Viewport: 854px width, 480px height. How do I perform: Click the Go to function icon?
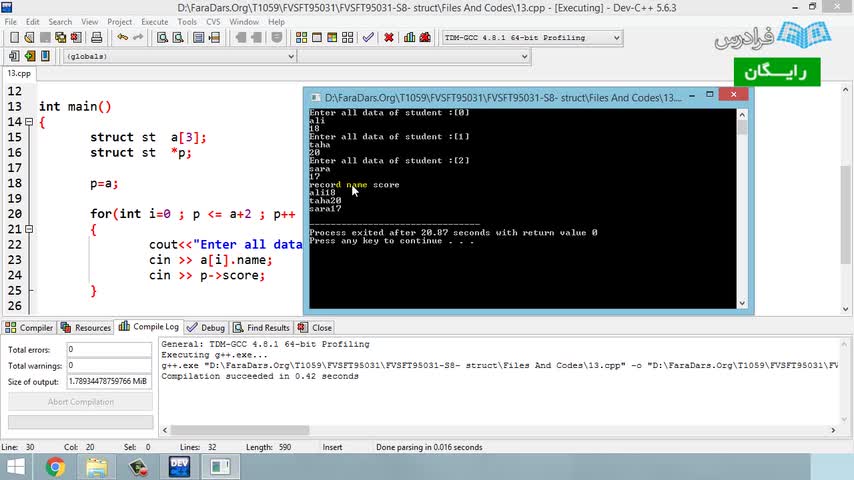199,38
